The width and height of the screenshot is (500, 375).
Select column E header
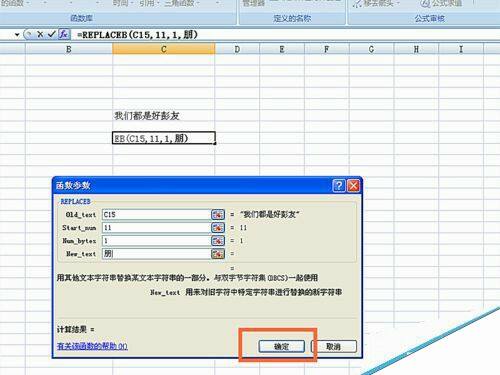[282, 49]
